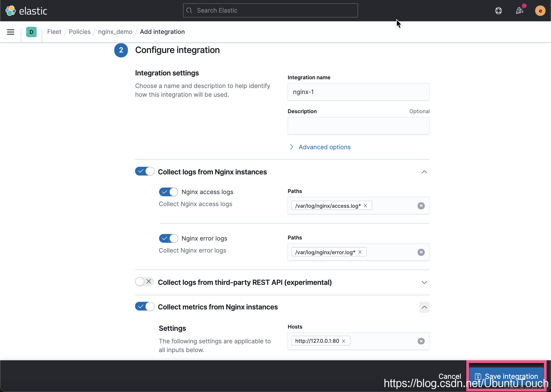551x392 pixels.
Task: Disable Nginx access logs switch
Action: [x=168, y=192]
